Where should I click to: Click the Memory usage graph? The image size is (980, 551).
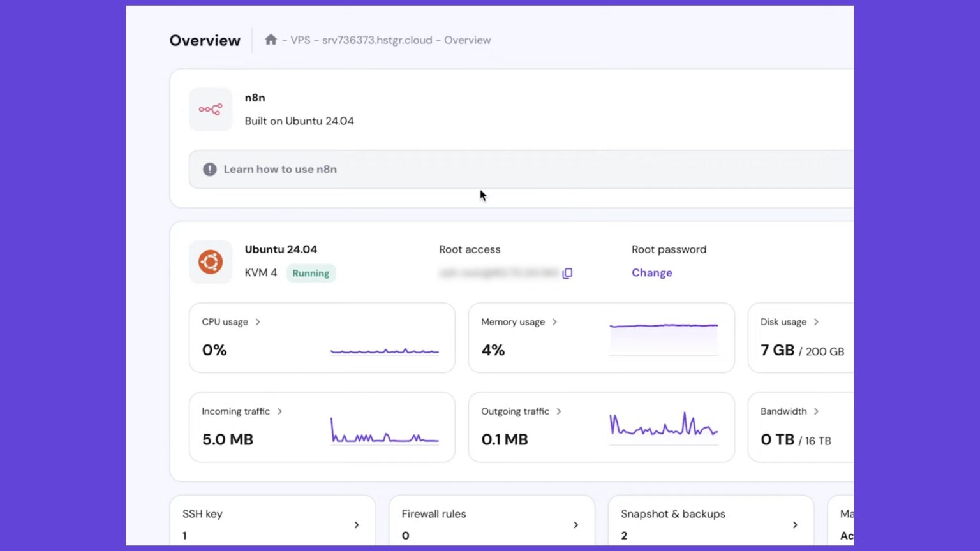tap(664, 338)
